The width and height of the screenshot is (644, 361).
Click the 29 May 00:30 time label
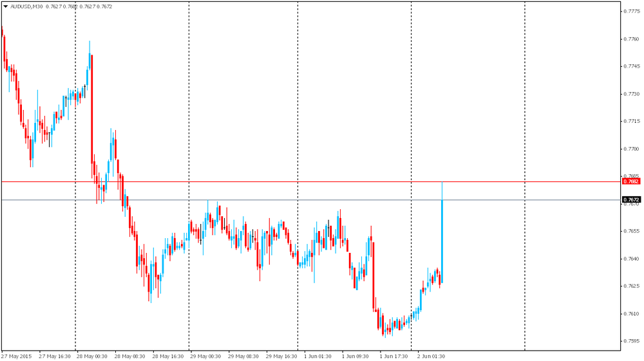pyautogui.click(x=205, y=356)
